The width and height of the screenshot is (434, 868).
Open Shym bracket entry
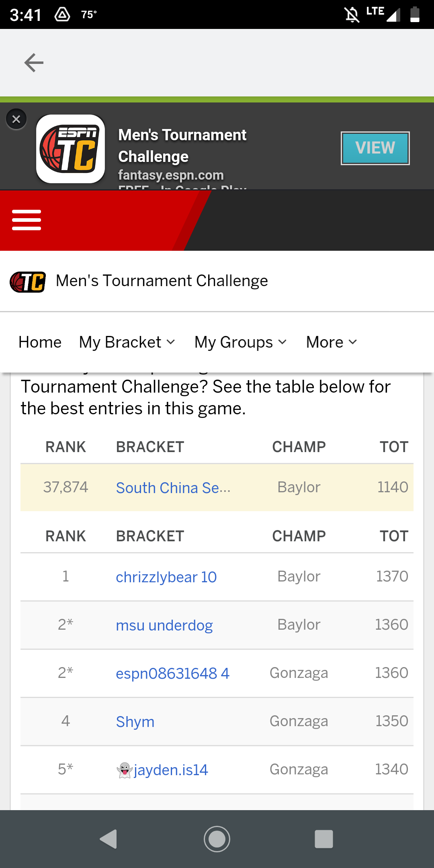click(x=135, y=722)
